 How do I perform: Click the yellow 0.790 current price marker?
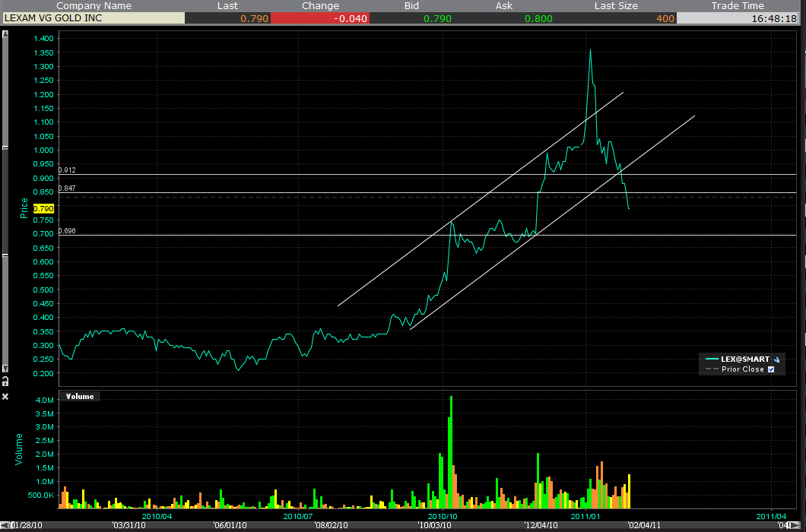(43, 209)
